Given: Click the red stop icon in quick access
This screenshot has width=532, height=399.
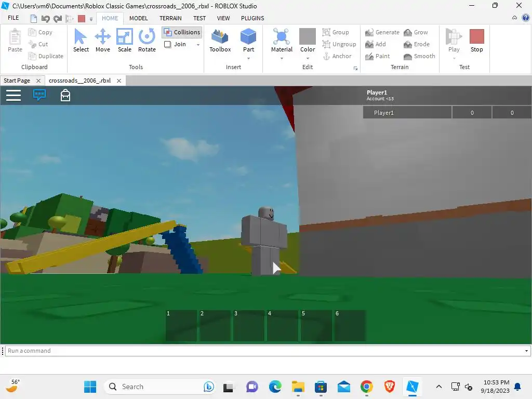Looking at the screenshot, I should 82,19.
